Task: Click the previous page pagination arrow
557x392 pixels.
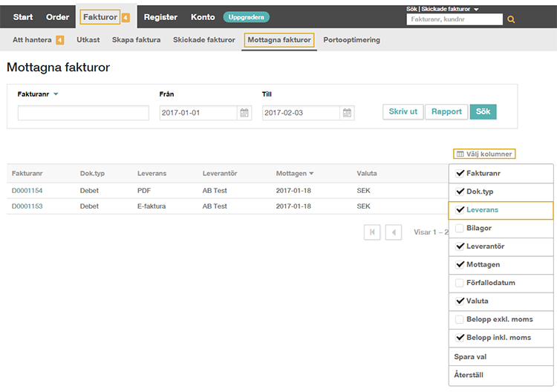Action: (x=393, y=232)
